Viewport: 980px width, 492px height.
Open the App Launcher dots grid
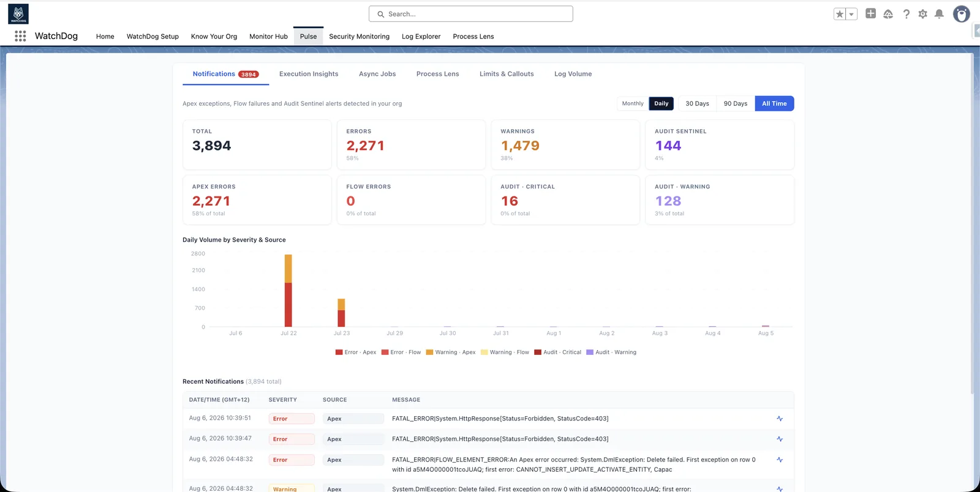point(20,36)
